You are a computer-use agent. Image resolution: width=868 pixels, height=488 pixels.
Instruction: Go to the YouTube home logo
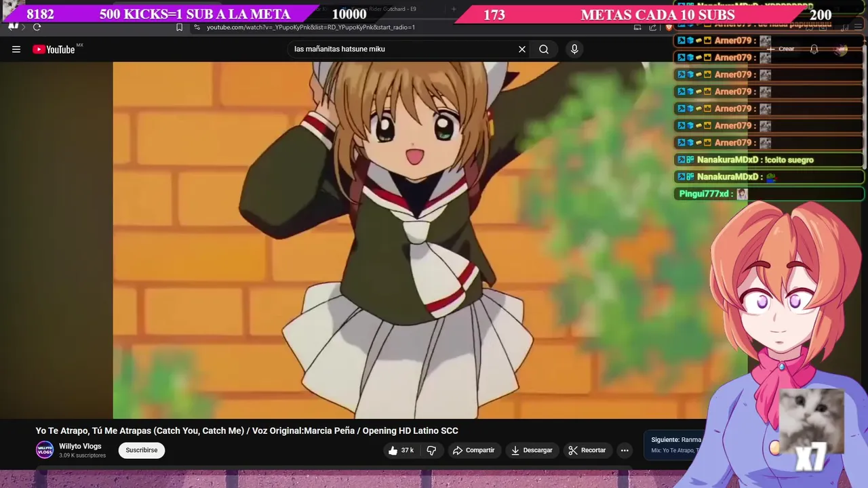coord(54,49)
